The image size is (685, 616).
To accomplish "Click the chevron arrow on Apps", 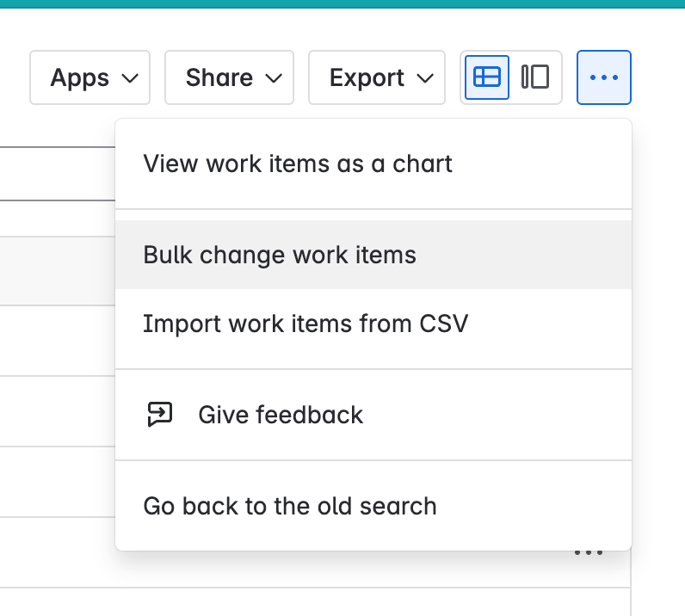I will (131, 78).
